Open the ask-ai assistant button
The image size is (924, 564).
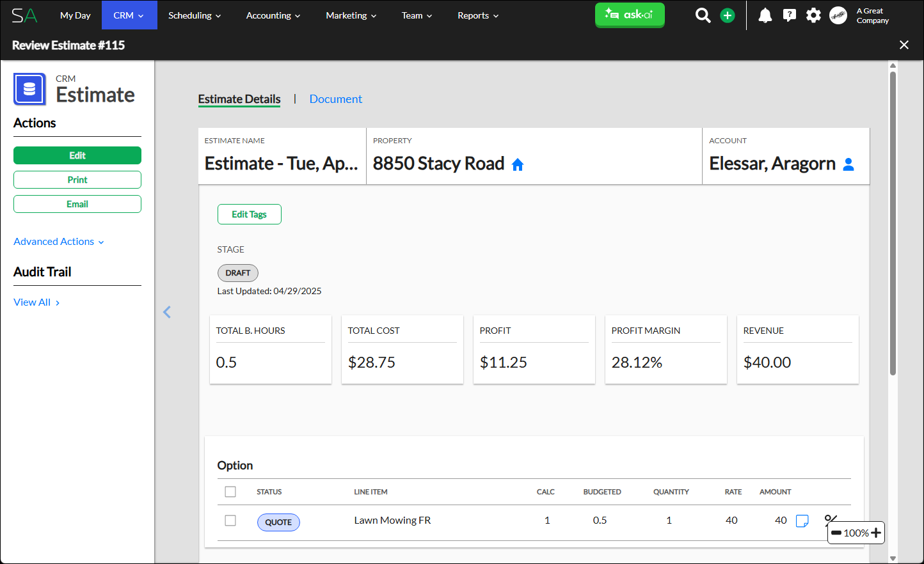[x=630, y=15]
